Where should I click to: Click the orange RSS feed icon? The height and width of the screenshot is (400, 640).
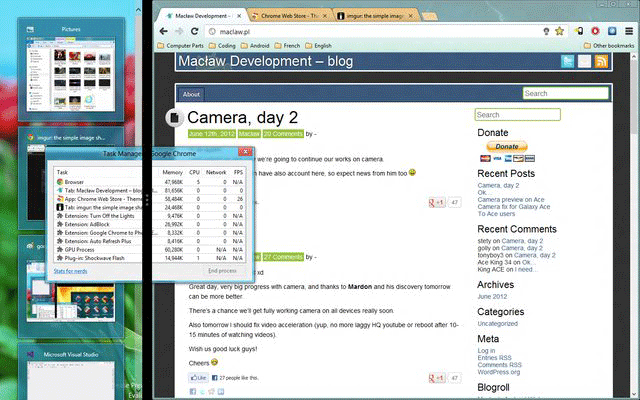pyautogui.click(x=602, y=62)
